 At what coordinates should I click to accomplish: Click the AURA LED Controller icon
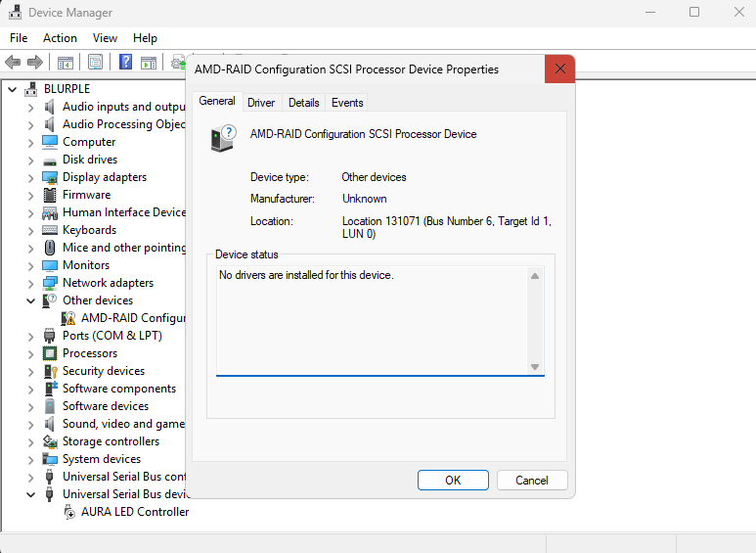(69, 512)
